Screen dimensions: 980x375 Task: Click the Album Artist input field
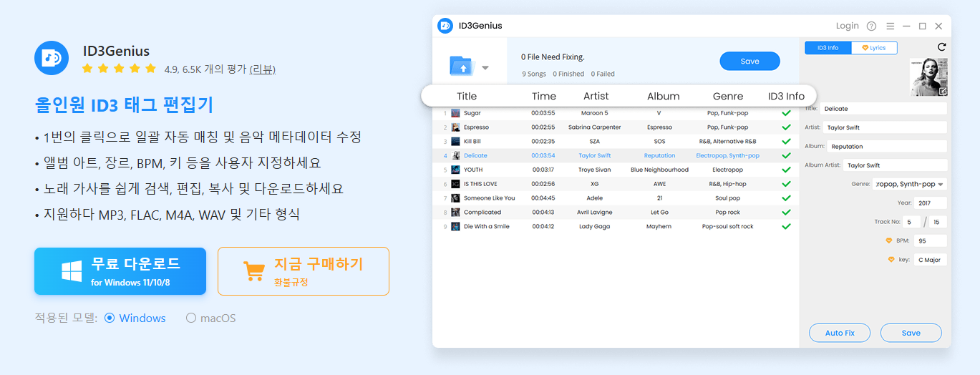tap(894, 165)
